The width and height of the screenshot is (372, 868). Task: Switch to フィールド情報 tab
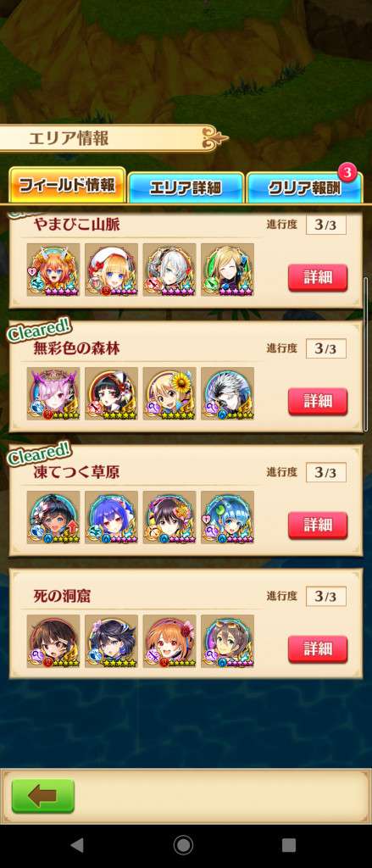coord(67,186)
